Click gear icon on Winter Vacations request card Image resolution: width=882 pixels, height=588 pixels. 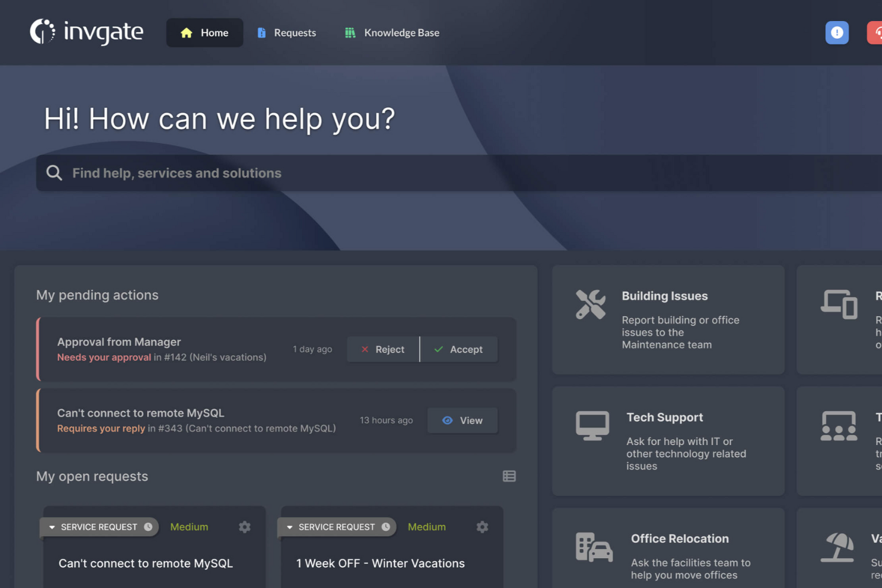coord(482,527)
